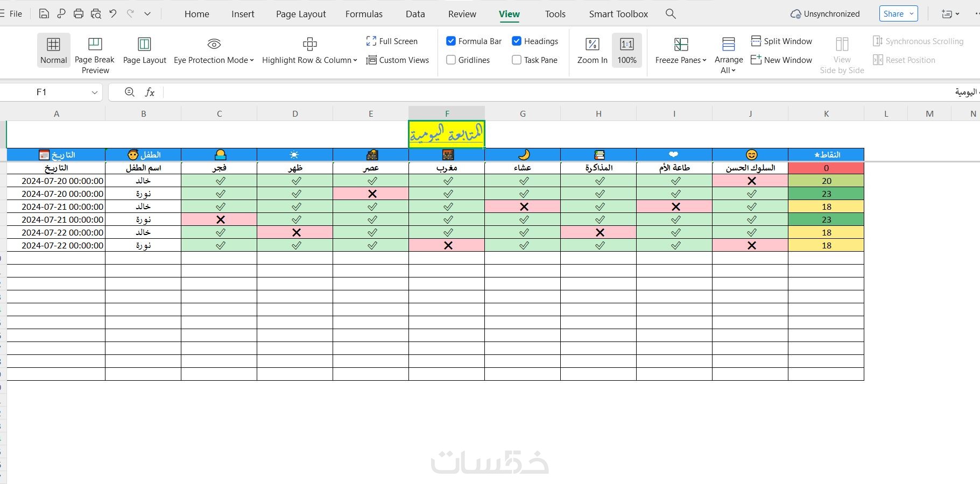Select the فجر column label cell

click(x=219, y=168)
